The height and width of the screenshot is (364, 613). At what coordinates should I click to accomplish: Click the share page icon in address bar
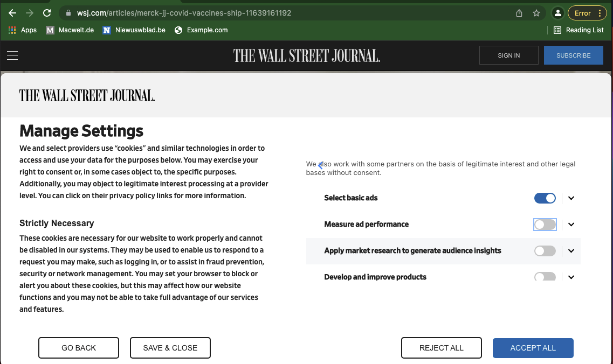[x=519, y=13]
